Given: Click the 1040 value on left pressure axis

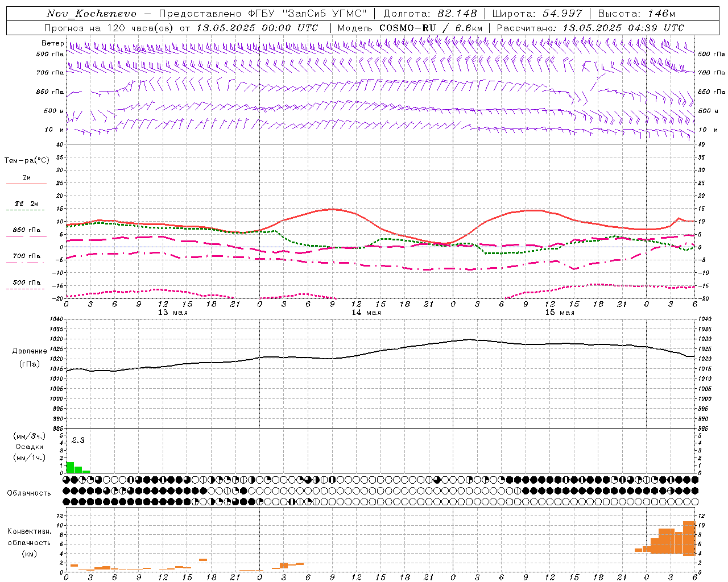Looking at the screenshot, I should coord(57,319).
